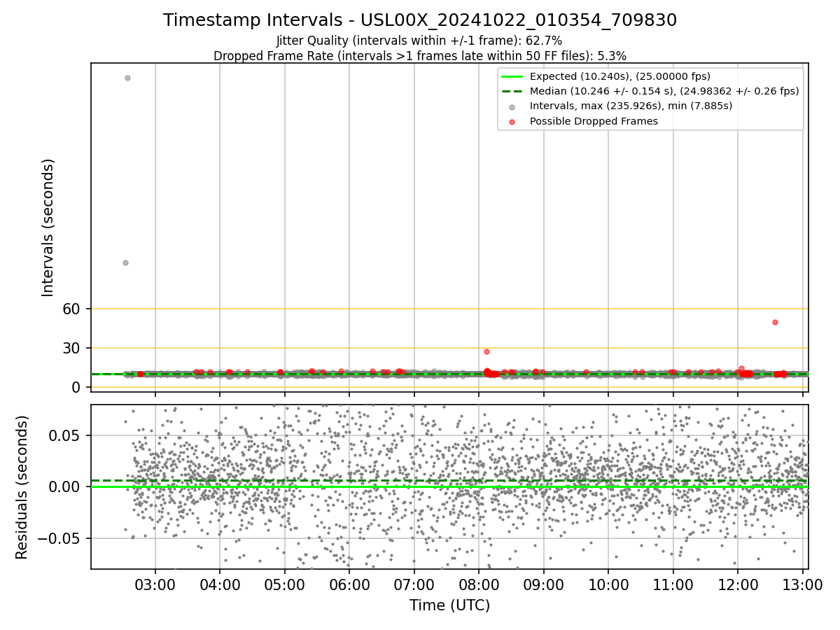Click the plot title 'Timestamp Intervals - USL00X_20241022_010354_709830'
Screen dimensions: 840x630
420,20
